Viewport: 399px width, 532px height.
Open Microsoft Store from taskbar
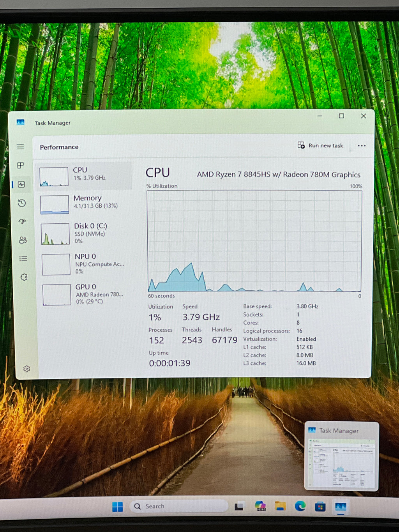pos(320,507)
